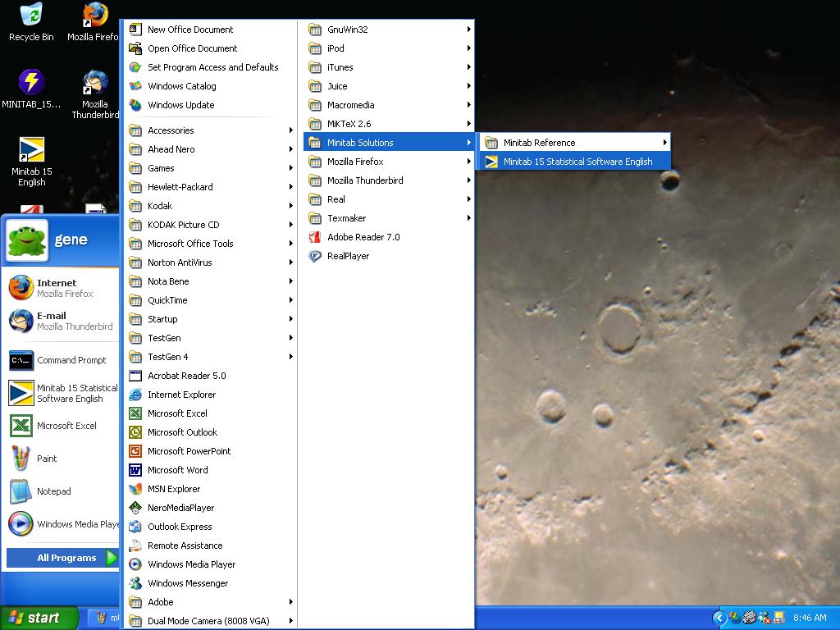This screenshot has height=630, width=840.
Task: Click the Start button on the taskbar
Action: pos(39,618)
